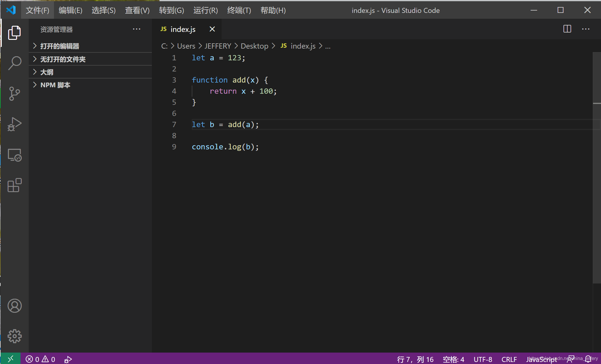
Task: Click the breadcrumb ellipsis symbol segment
Action: tap(328, 46)
